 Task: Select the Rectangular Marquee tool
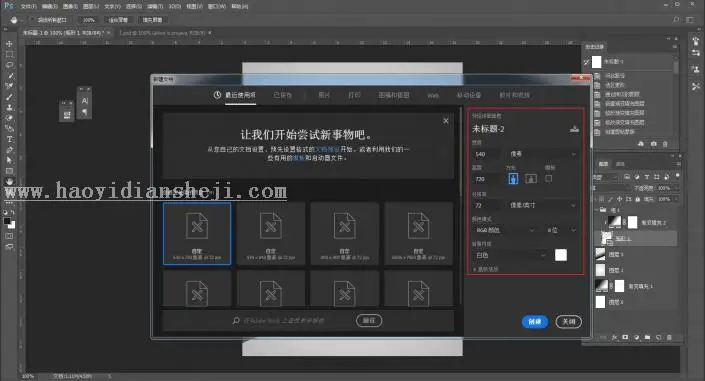(x=9, y=54)
